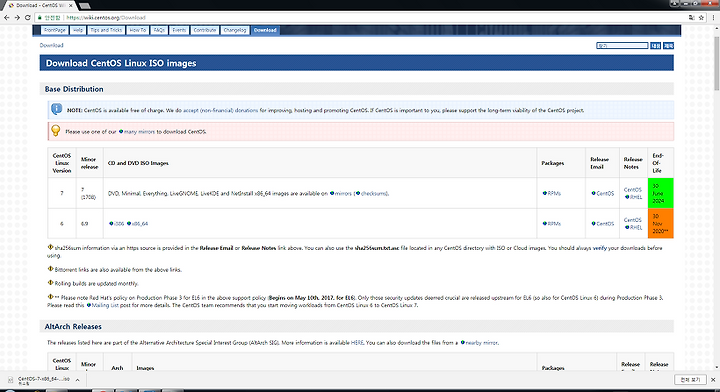Open the Mailing List post link

[x=103, y=305]
